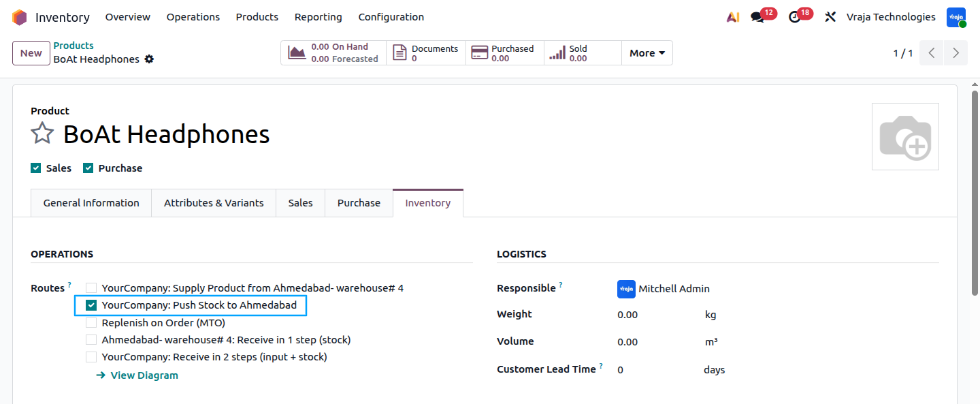Uncheck Push Stock to Ahmedabad route
This screenshot has height=404, width=980.
pos(91,305)
